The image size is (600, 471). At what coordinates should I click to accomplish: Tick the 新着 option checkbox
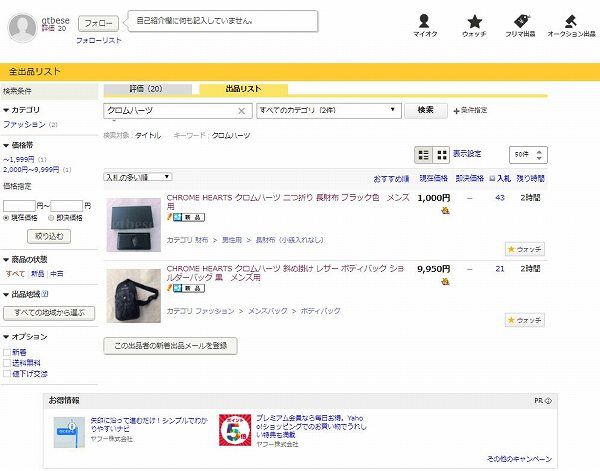(7, 352)
